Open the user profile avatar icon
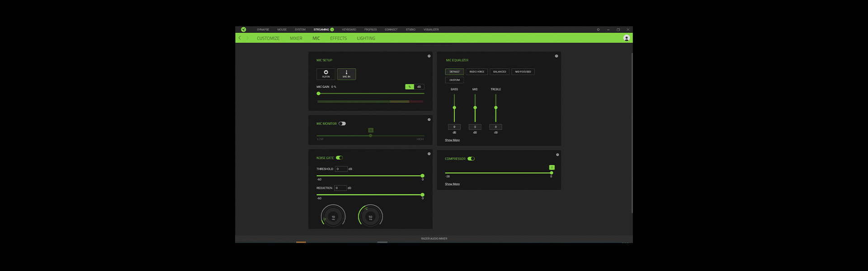 (626, 38)
